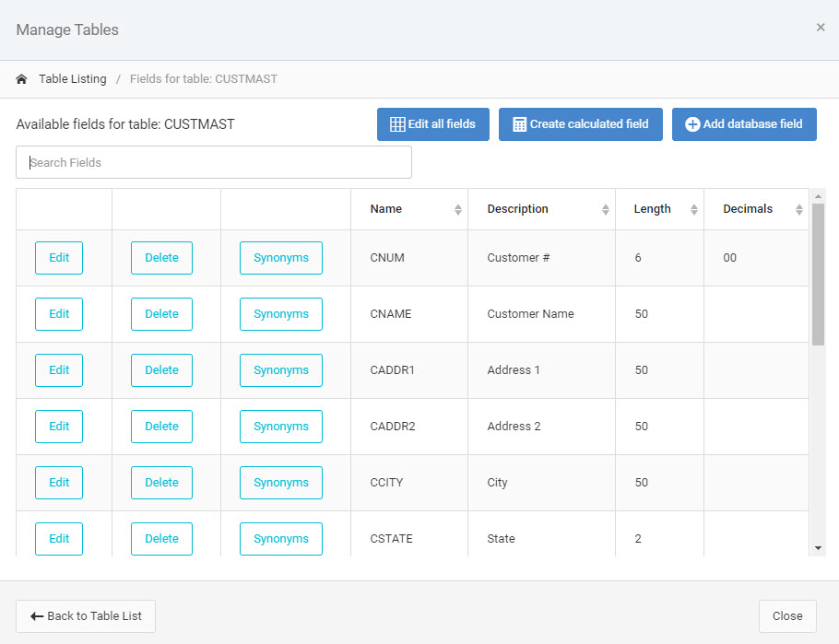Image resolution: width=839 pixels, height=644 pixels.
Task: Click the Close button at bottom
Action: [x=787, y=616]
